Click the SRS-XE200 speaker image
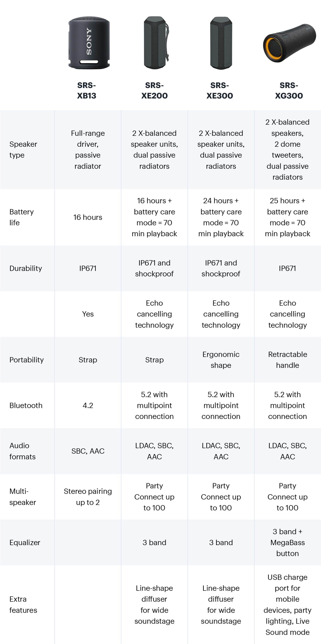 156,43
